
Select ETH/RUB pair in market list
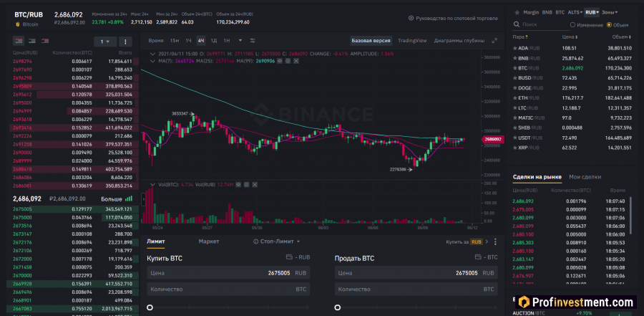572,98
